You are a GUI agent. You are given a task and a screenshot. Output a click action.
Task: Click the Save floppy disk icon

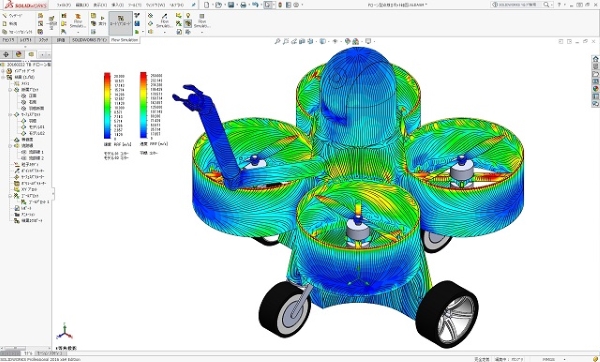coord(231,5)
